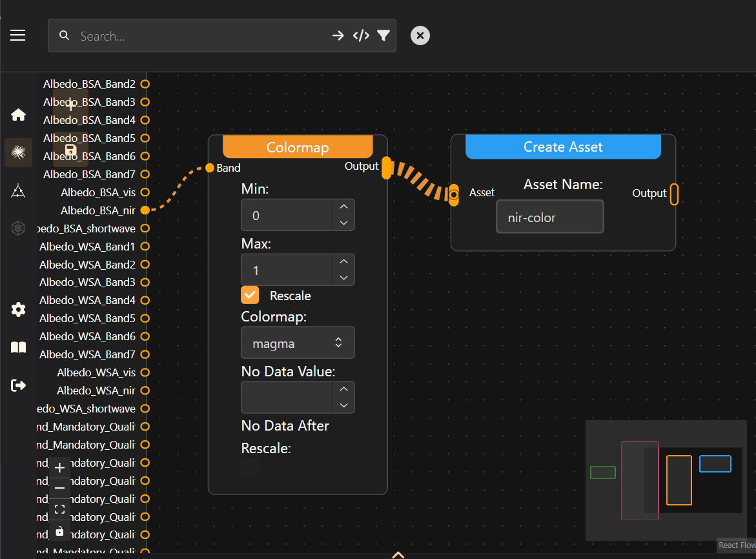Viewport: 756px width, 559px height.
Task: Click the home icon in sidebar
Action: coord(18,115)
